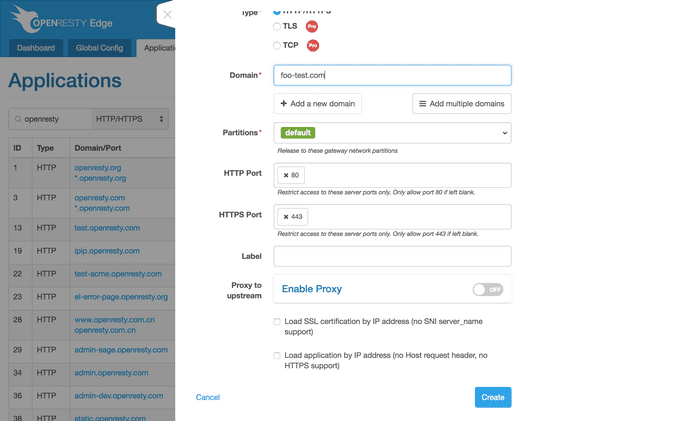
Task: Select the TCP application type radio
Action: click(x=277, y=46)
